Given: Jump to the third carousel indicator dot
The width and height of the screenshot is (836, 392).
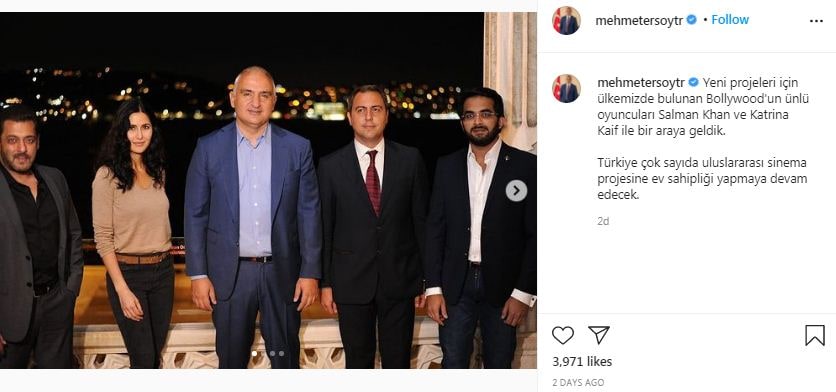Looking at the screenshot, I should 281,353.
